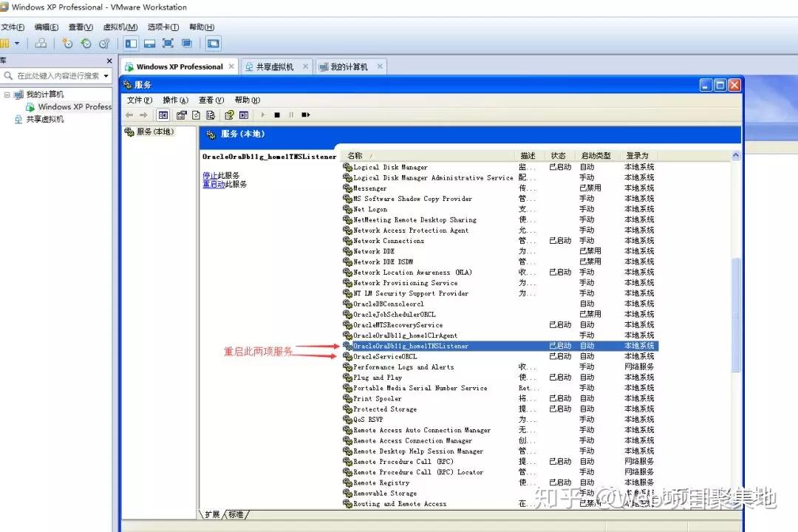Enter full screen mode icon
The image size is (798, 532).
[x=168, y=44]
